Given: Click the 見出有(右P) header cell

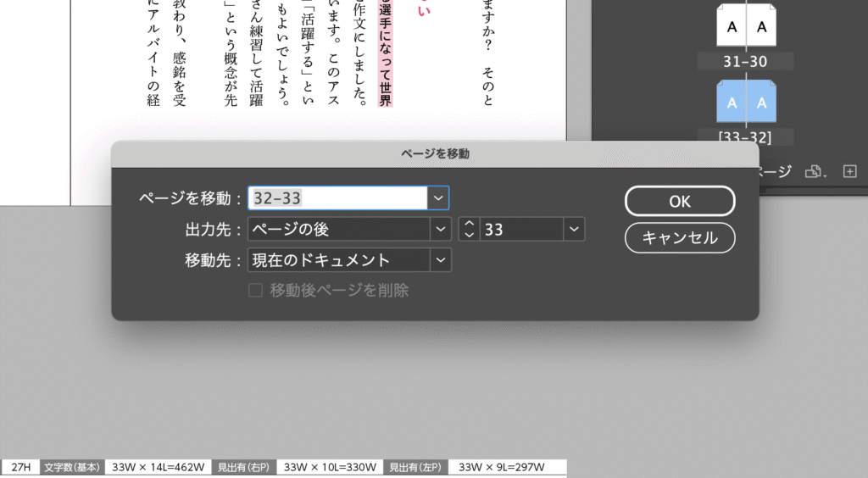Looking at the screenshot, I should click(243, 468).
